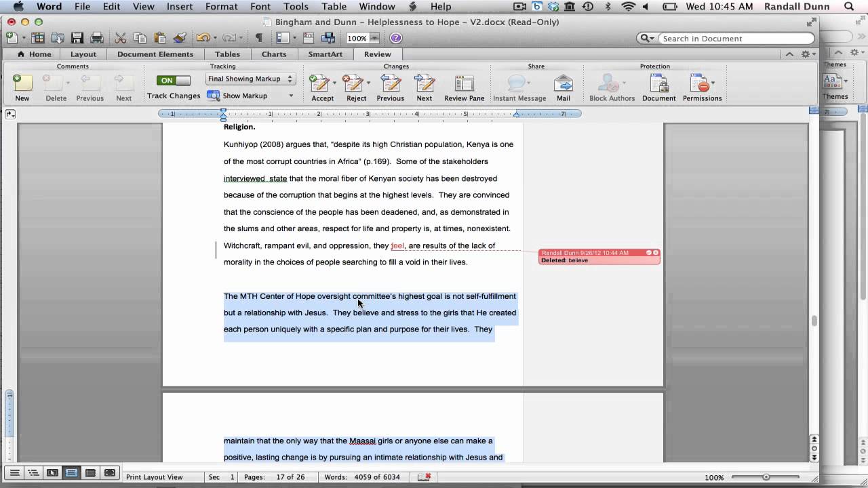Open the Insert menu
The width and height of the screenshot is (868, 488).
(178, 7)
